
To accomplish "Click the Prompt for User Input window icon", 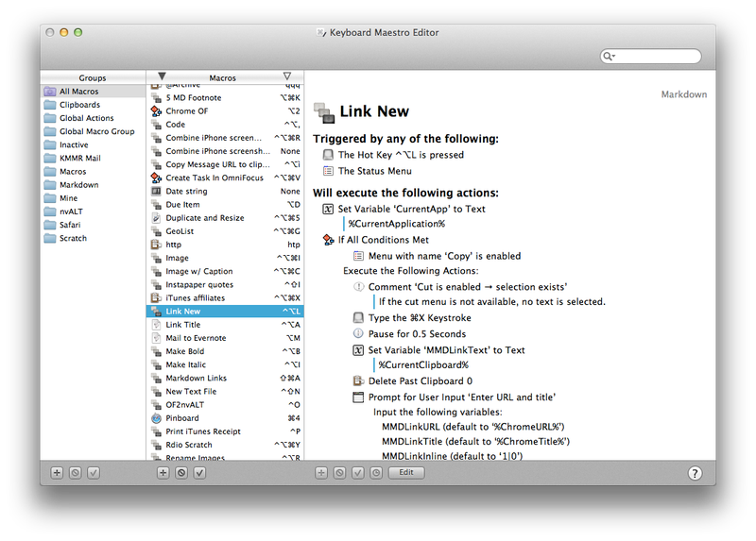I will point(358,397).
